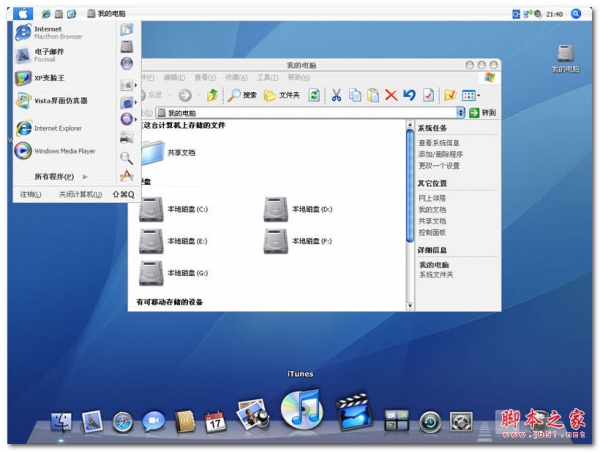The image size is (600, 452).
Task: Click Spotlight search icon in top bar
Action: click(576, 14)
